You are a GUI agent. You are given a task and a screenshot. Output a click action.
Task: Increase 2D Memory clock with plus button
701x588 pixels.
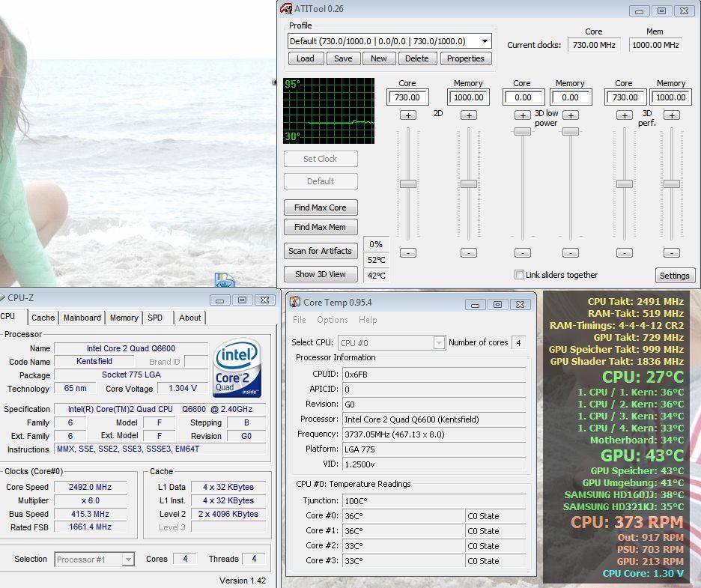469,115
